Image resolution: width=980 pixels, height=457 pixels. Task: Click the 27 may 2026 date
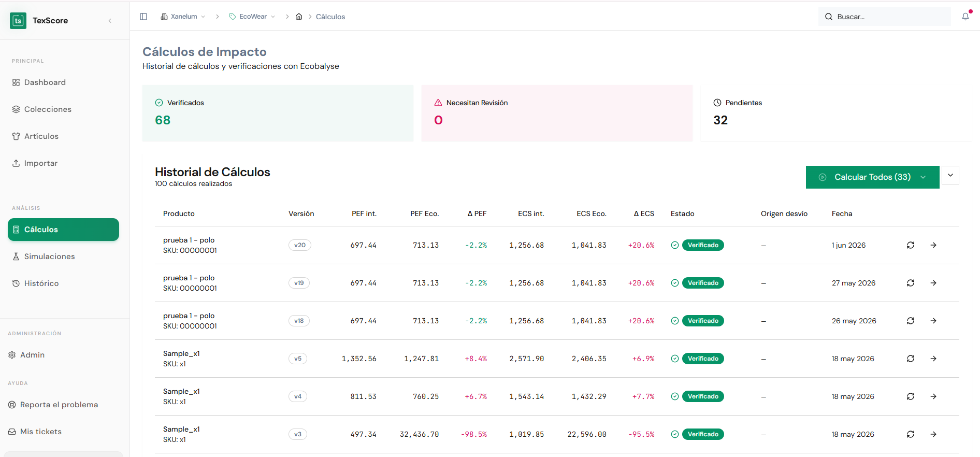[854, 283]
